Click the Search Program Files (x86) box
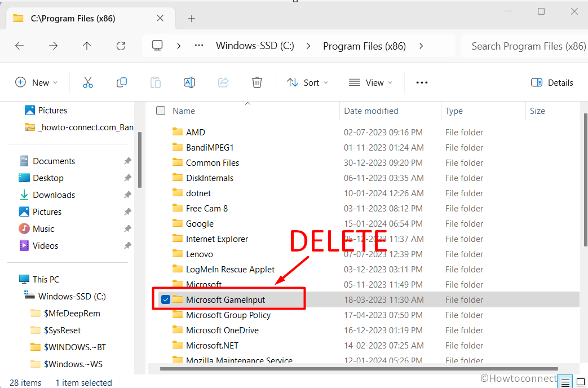The height and width of the screenshot is (388, 588). (x=525, y=46)
